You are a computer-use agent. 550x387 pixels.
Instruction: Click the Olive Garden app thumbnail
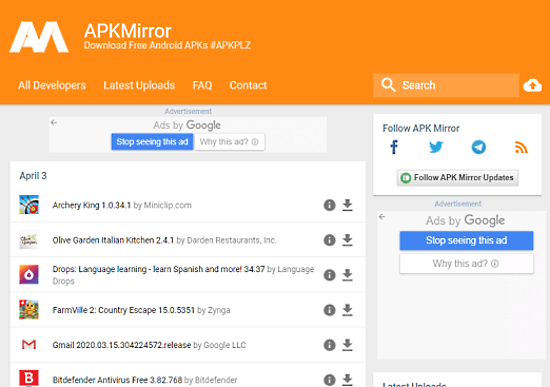29,240
